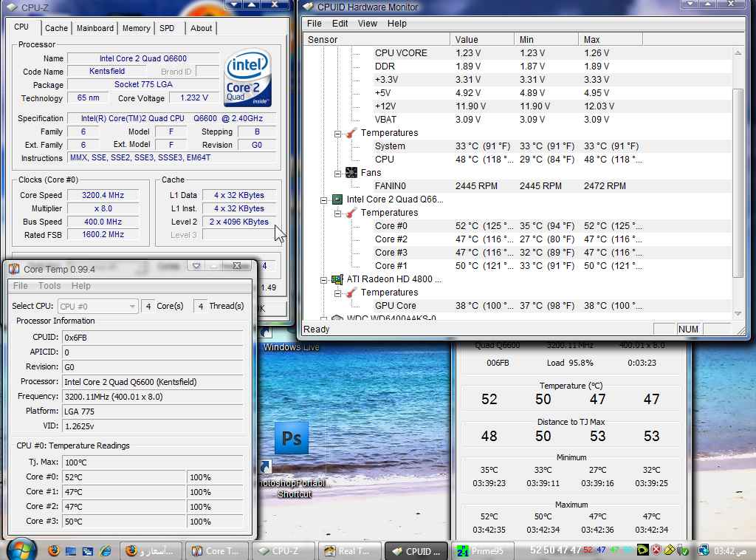Click red security alert tray icon
The height and width of the screenshot is (560, 756).
click(656, 550)
